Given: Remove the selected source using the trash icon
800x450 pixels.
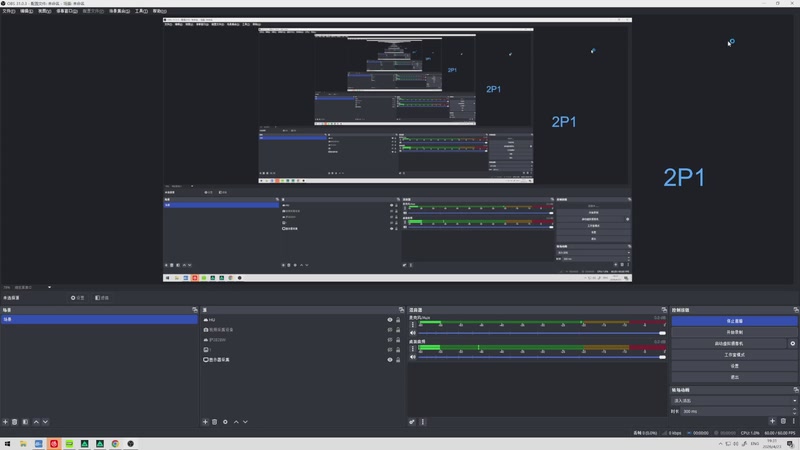Looking at the screenshot, I should click(215, 422).
